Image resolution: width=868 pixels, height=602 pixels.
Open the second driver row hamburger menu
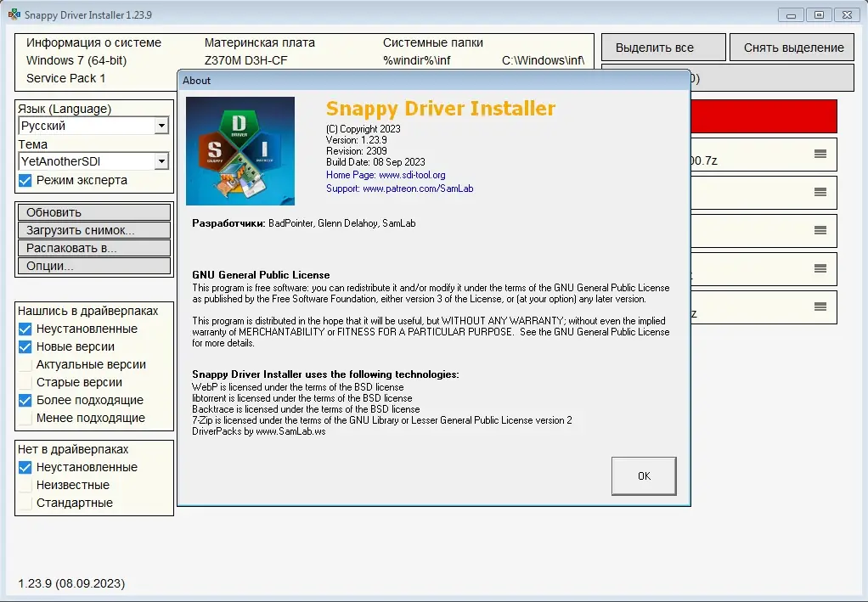[820, 192]
